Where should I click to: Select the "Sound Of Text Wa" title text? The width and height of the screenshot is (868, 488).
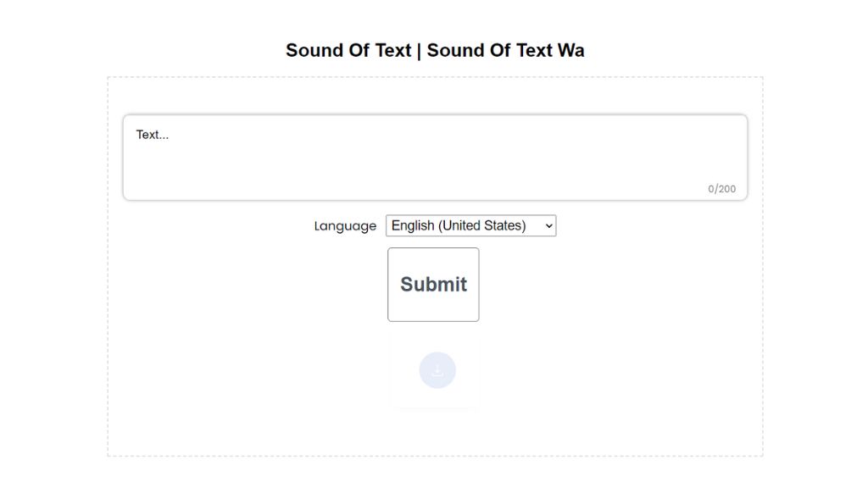(505, 50)
